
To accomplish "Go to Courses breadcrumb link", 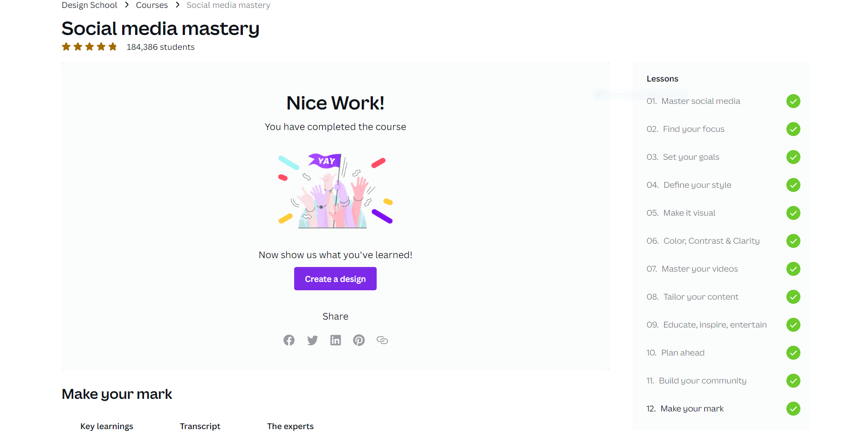I will tap(152, 5).
